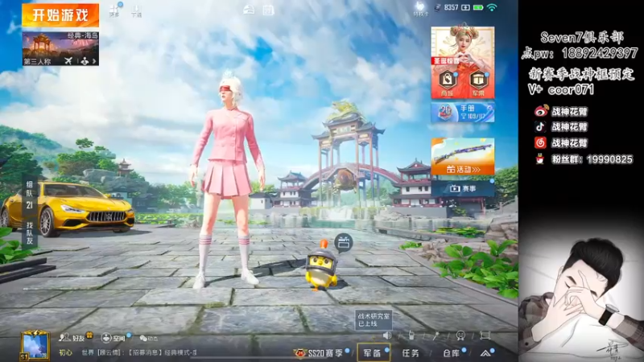The width and height of the screenshot is (644, 362).
Task: Open the calendar icon at top center
Action: click(269, 10)
